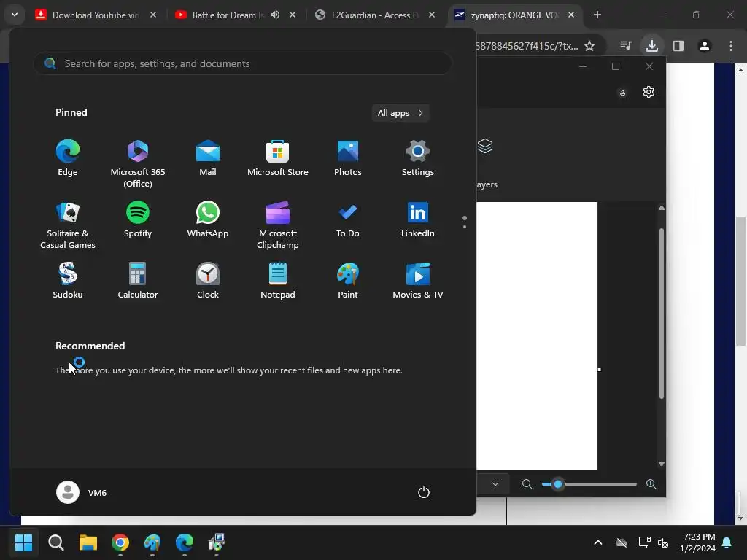Click the muted volume tray icon

[x=662, y=542]
